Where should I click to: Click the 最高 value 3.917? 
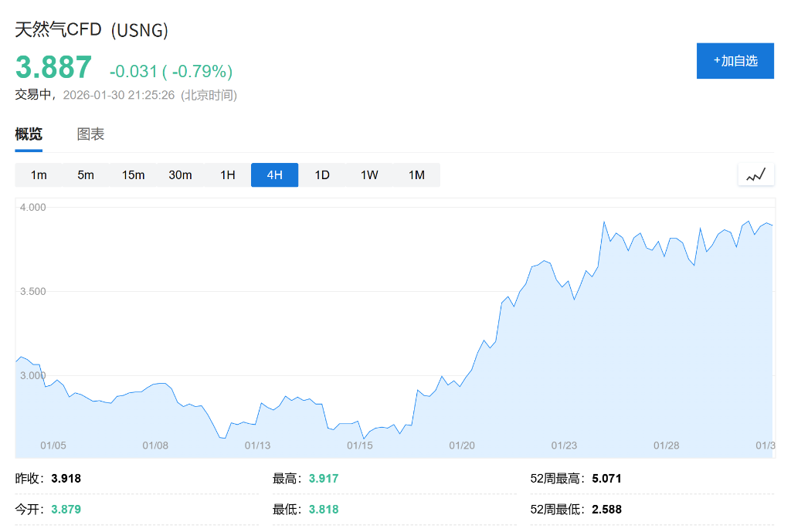(x=323, y=478)
